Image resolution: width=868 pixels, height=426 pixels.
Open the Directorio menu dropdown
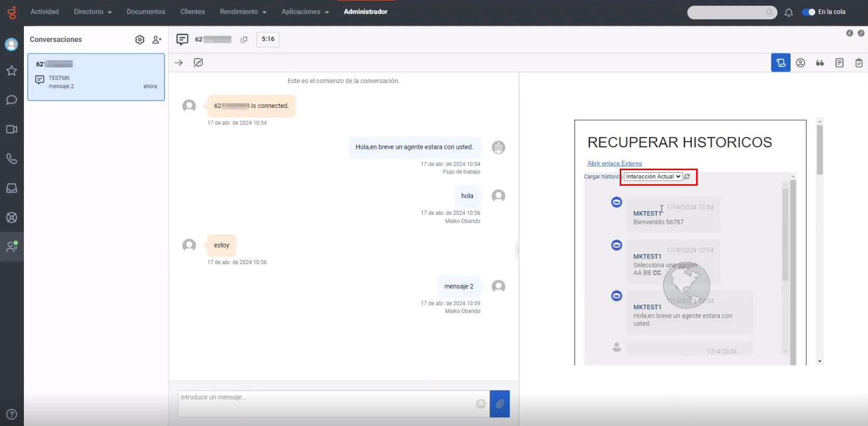[x=92, y=12]
